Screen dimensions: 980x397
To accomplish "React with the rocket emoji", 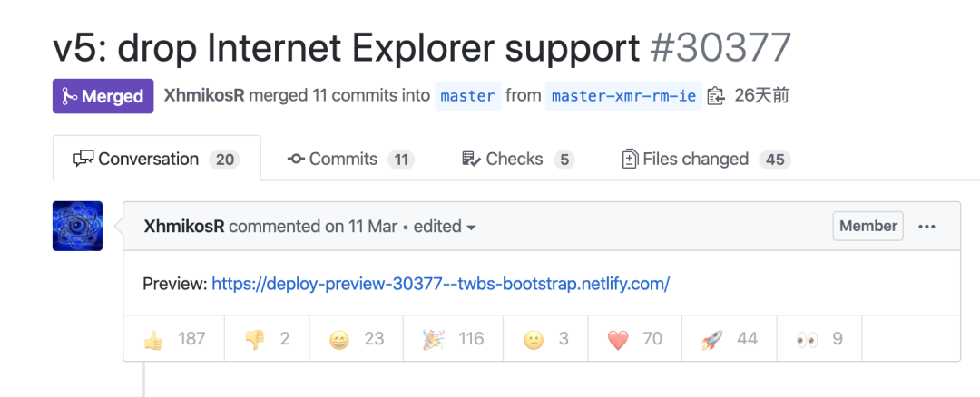I will tap(729, 339).
